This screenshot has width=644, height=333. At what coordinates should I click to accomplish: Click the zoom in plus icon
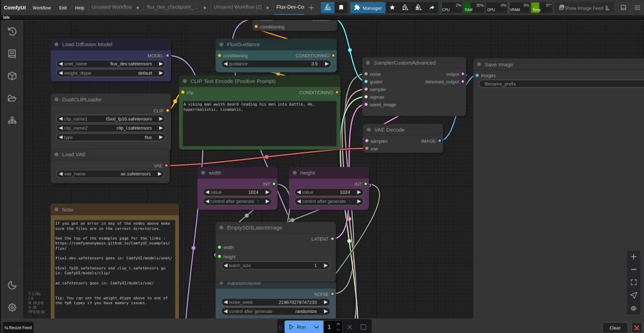coord(633,257)
